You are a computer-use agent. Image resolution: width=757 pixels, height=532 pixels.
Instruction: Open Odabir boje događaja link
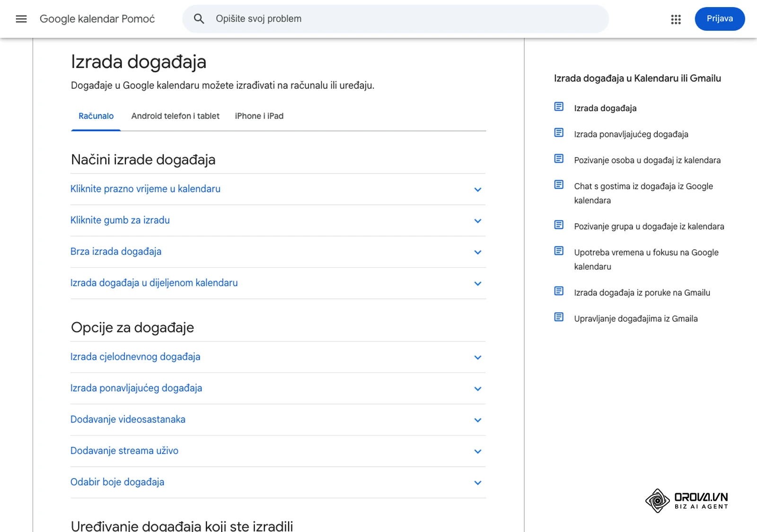117,482
